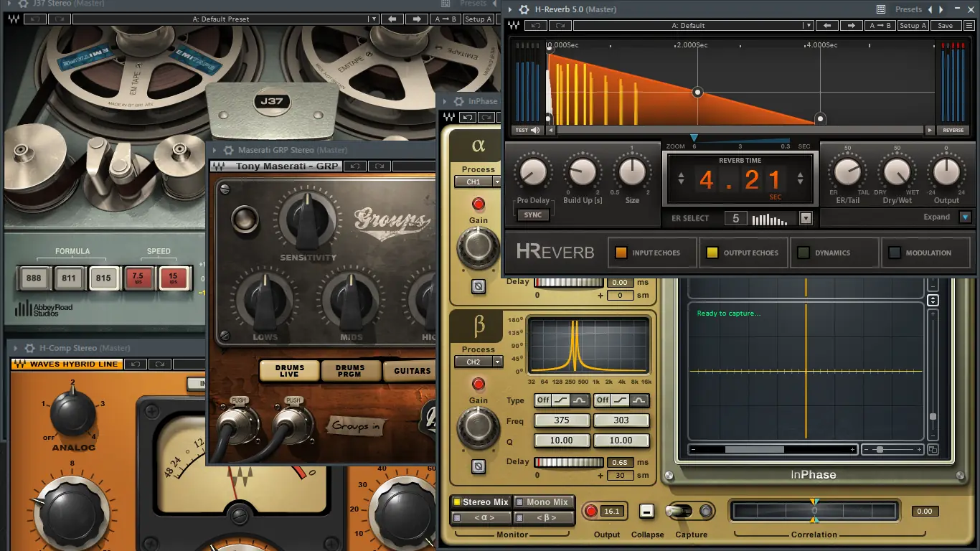
Task: Select GUITARS mode in Maserati GRP
Action: (x=410, y=371)
